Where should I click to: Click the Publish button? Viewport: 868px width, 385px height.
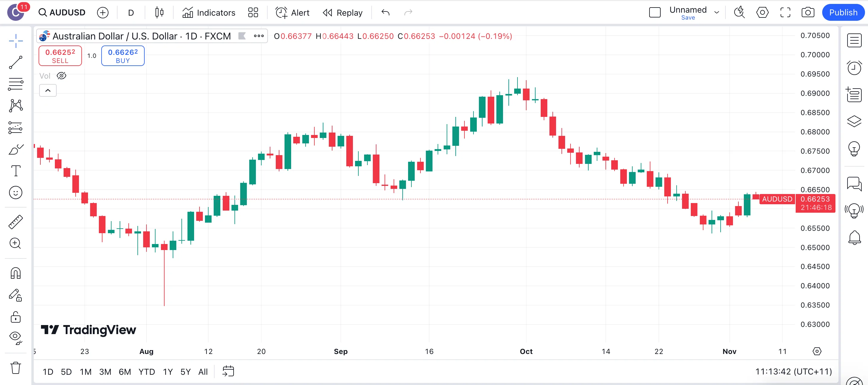[843, 12]
